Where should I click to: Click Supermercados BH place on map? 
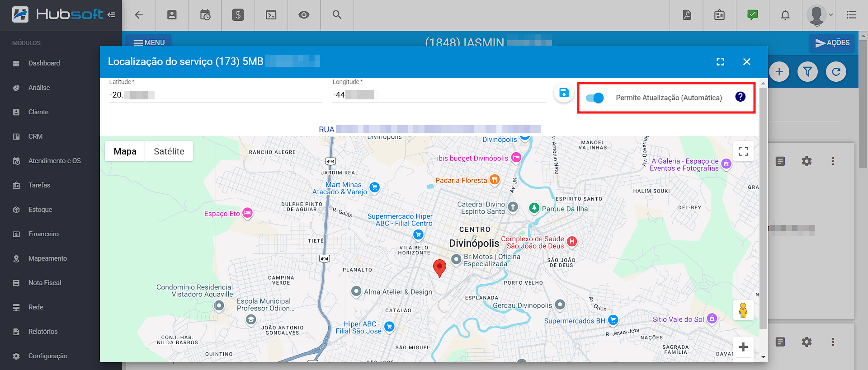pos(575,321)
